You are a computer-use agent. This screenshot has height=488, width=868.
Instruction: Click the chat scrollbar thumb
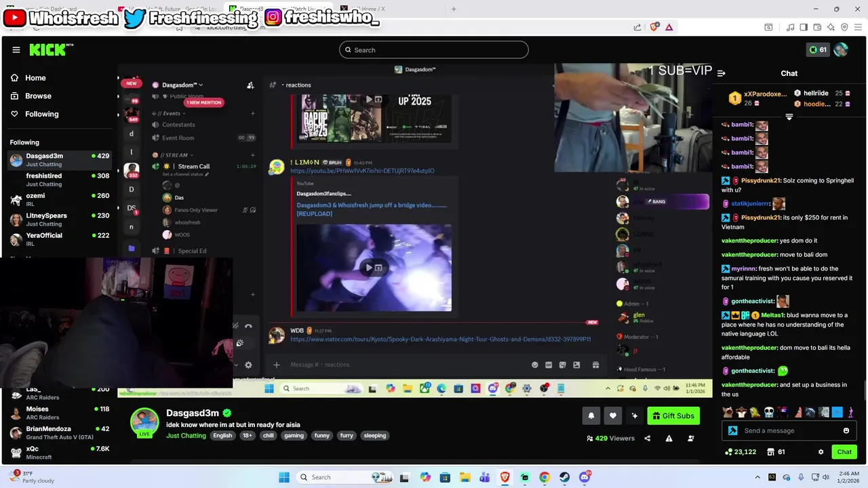(865, 391)
